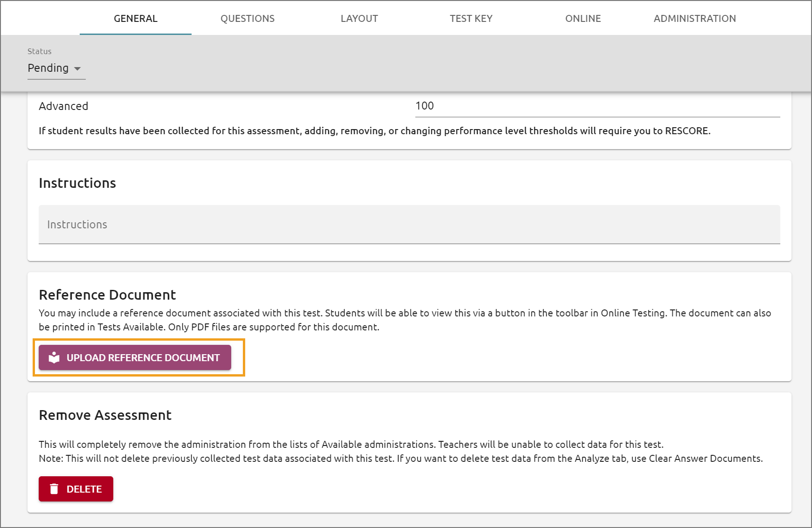Go to the LAYOUT tab
812x528 pixels.
coord(359,19)
